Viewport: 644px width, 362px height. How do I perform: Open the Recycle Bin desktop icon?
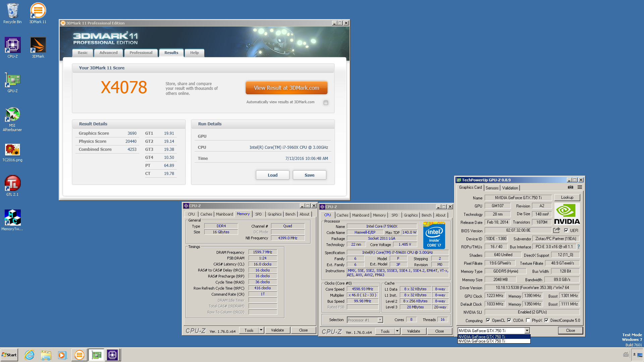click(x=12, y=13)
